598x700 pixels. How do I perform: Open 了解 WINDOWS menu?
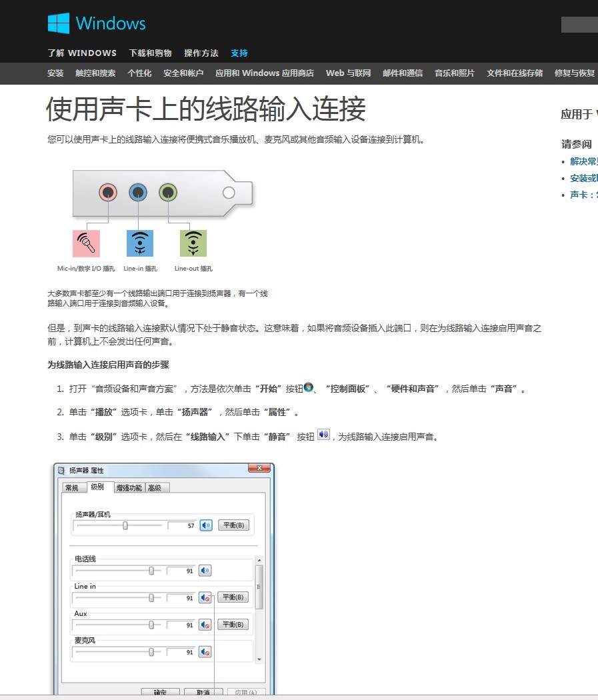tap(82, 53)
